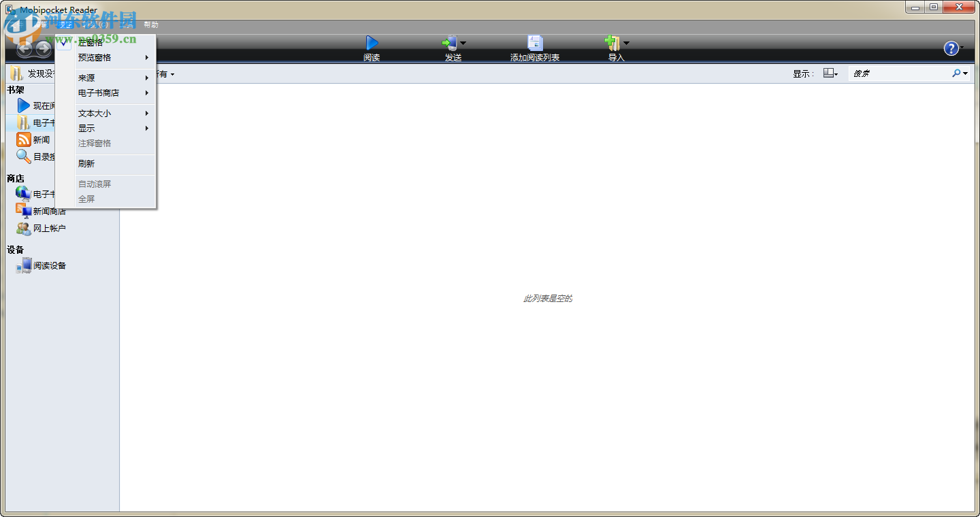
Task: Select 现在阅读 play icon in the sidebar
Action: pyautogui.click(x=23, y=105)
